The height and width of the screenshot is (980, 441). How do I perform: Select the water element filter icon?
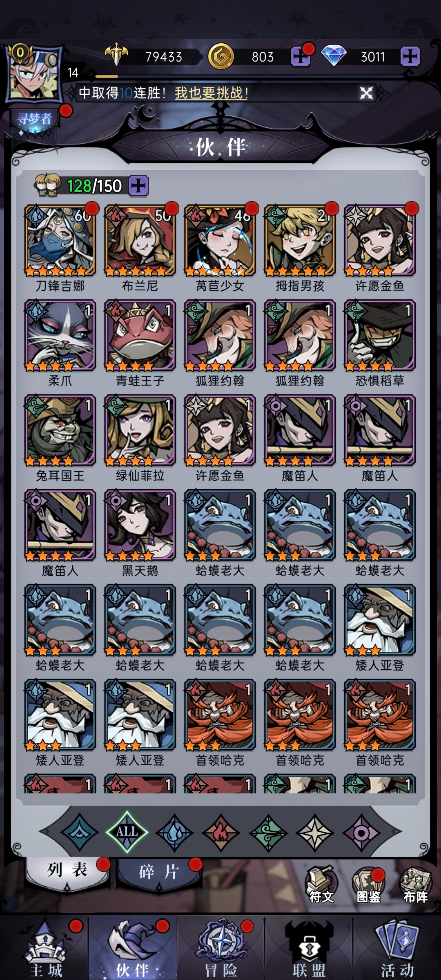click(174, 833)
